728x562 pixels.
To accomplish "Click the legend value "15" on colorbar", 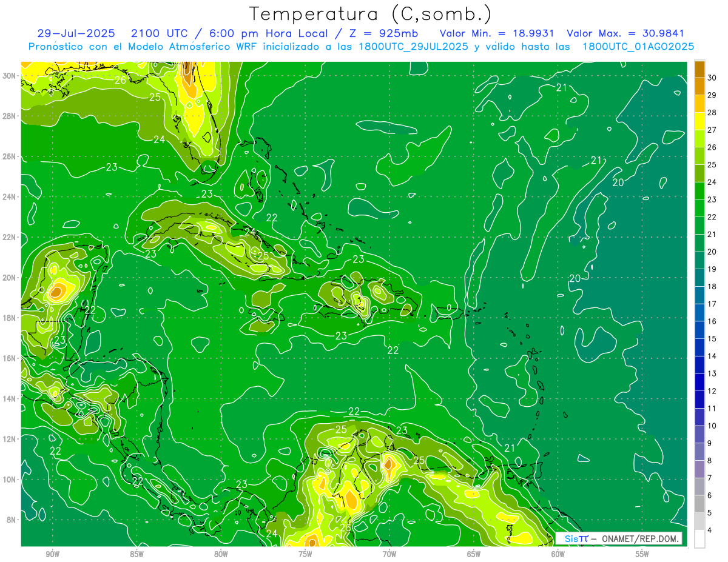I will (712, 338).
